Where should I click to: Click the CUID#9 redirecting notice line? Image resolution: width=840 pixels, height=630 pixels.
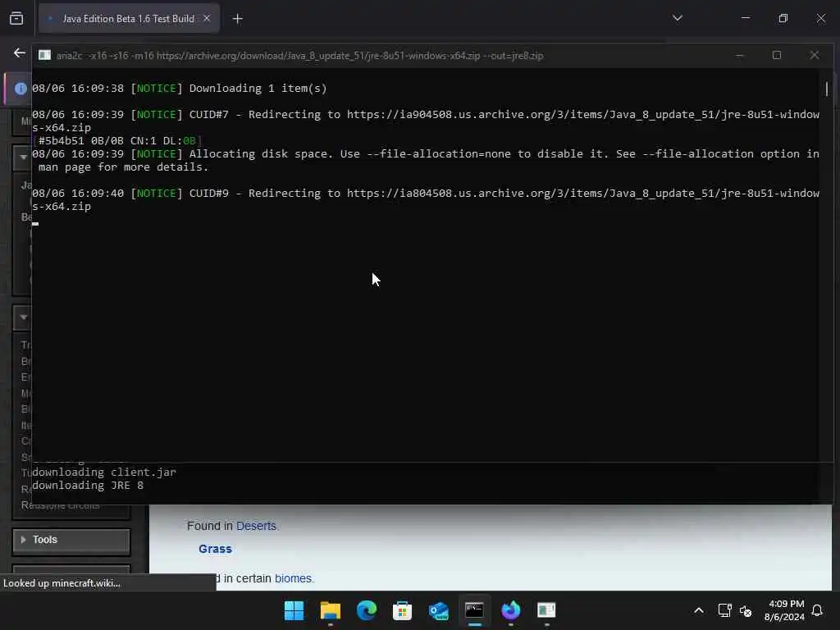(x=426, y=200)
